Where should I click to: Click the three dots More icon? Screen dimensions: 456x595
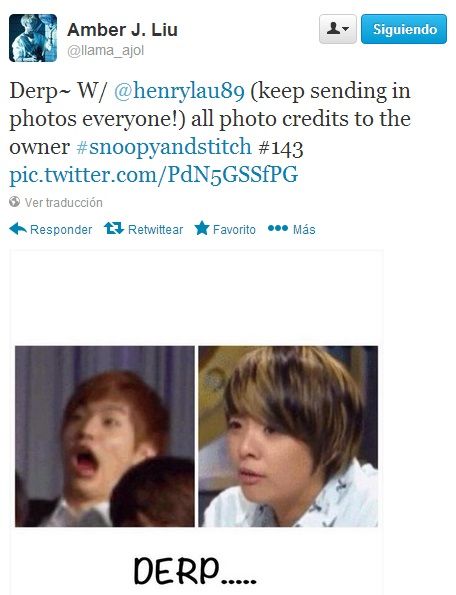[x=278, y=228]
